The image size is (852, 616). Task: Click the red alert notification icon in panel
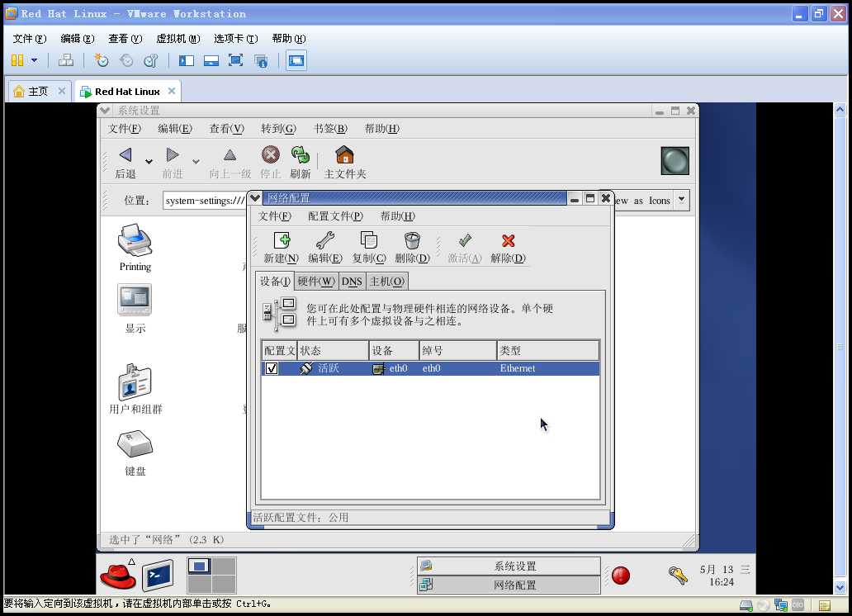coord(621,576)
